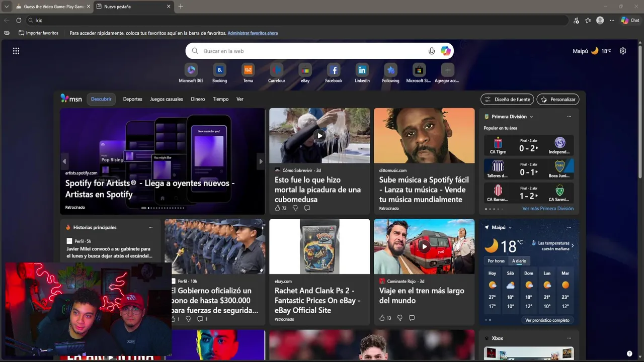Open the browser profile avatar
Screen dimensions: 644x362
(600, 20)
